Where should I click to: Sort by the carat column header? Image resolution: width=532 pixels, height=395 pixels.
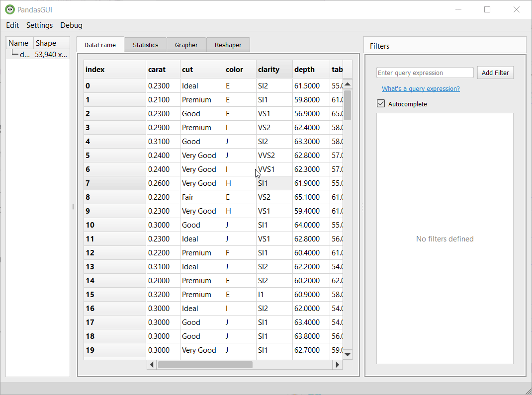click(x=163, y=70)
